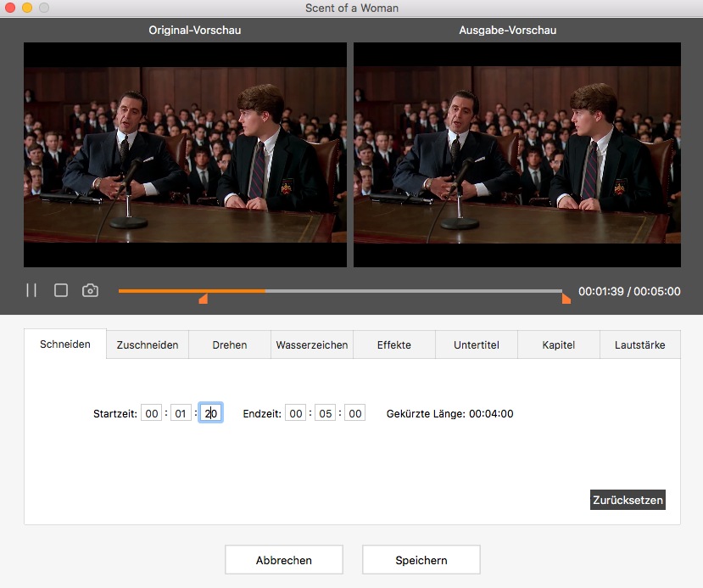
Task: Click the Startzeit seconds field
Action: point(210,412)
